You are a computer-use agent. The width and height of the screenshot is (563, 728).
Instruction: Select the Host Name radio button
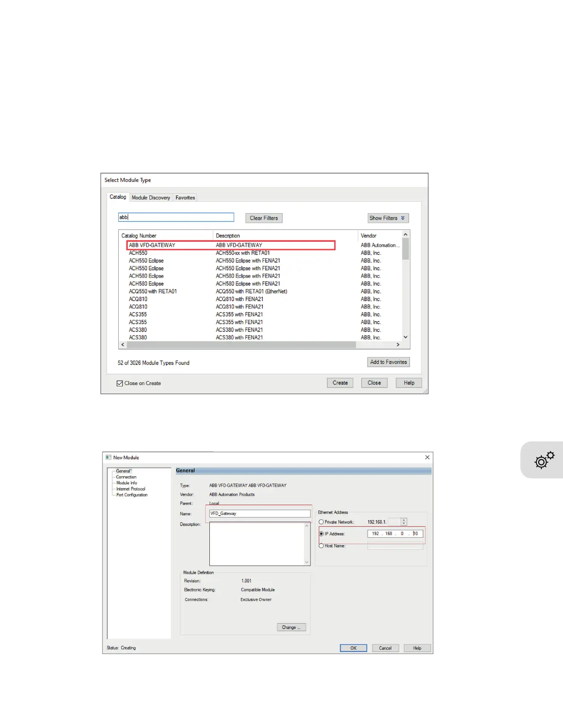point(321,546)
